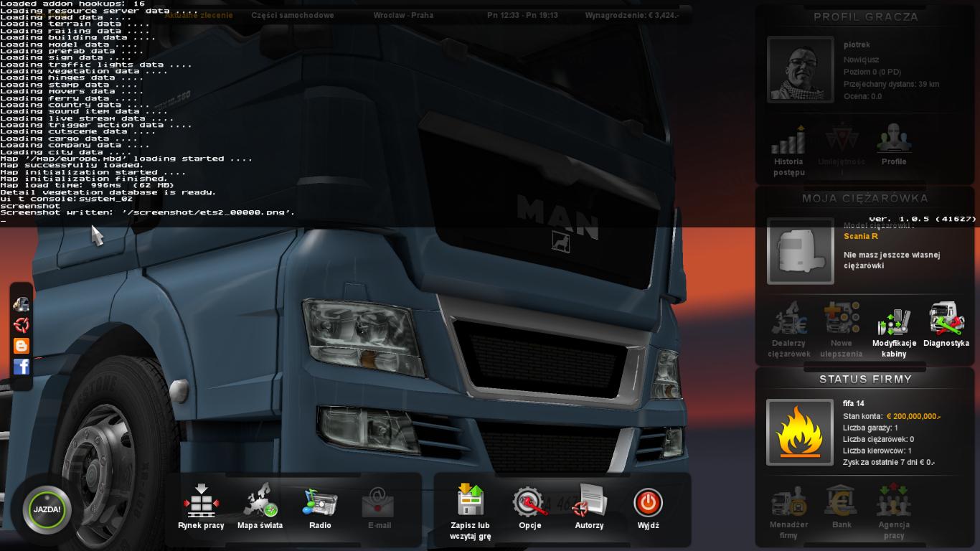Open Diagnostyka truck diagnostics
980x551 pixels.
pyautogui.click(x=946, y=325)
